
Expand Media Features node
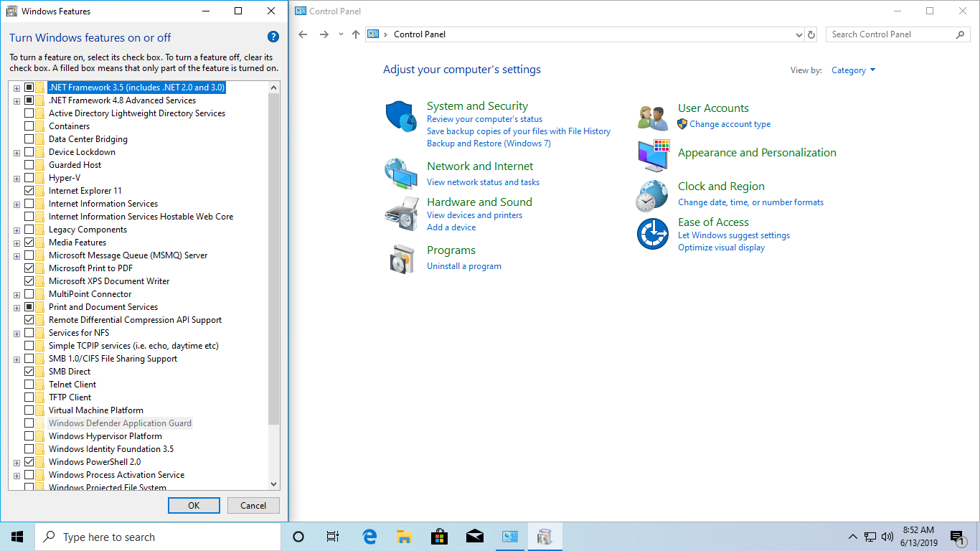[x=17, y=242]
